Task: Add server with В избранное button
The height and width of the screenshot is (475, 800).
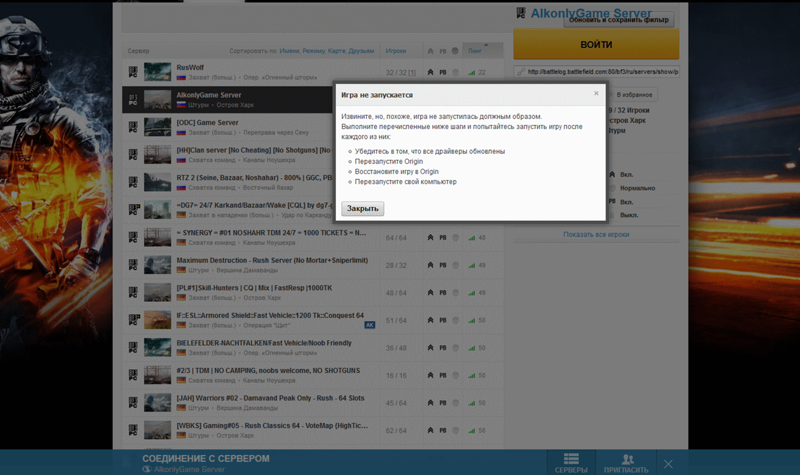Action: point(632,94)
